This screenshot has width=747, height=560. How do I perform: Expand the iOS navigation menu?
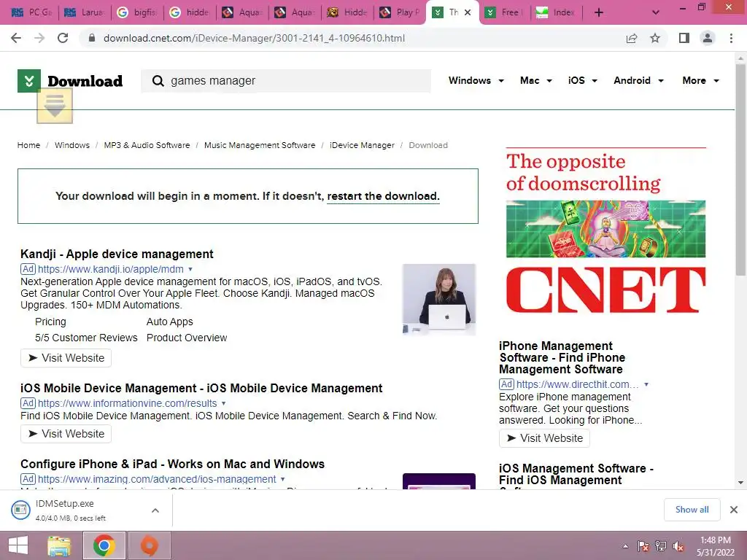click(x=582, y=80)
